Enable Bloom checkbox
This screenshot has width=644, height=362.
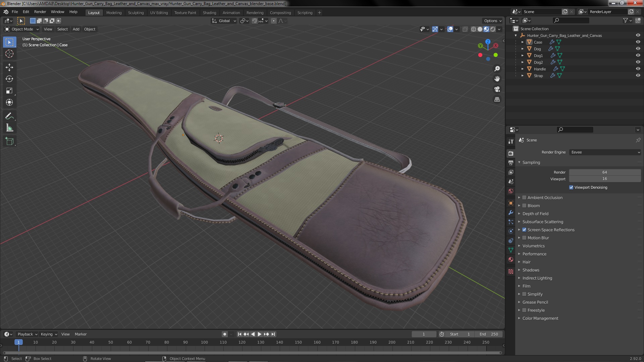coord(524,205)
